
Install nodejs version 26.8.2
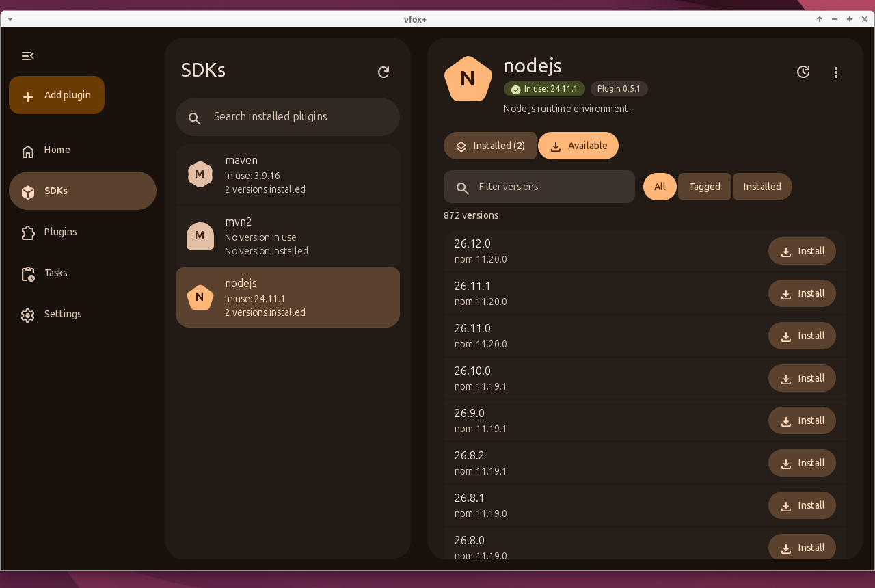802,463
